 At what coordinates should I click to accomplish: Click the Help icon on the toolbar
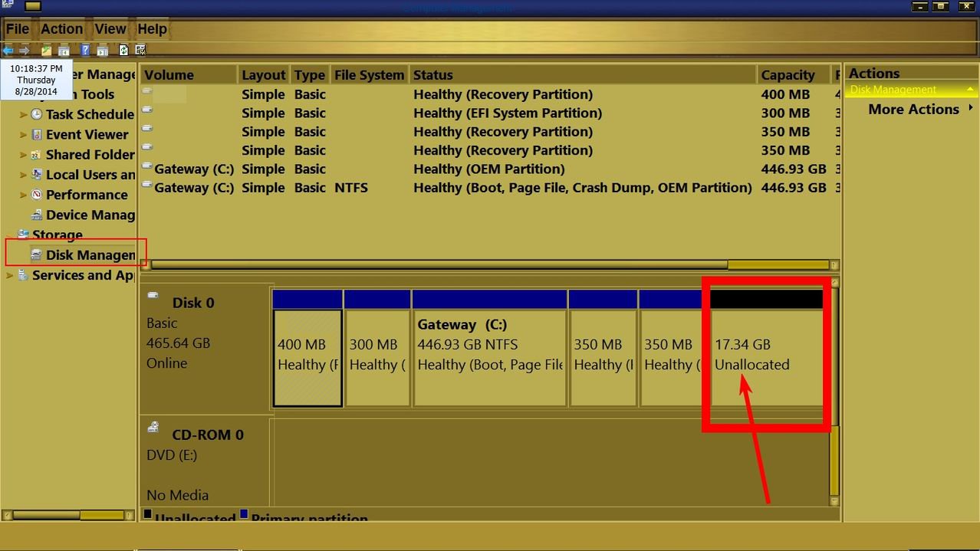click(86, 50)
